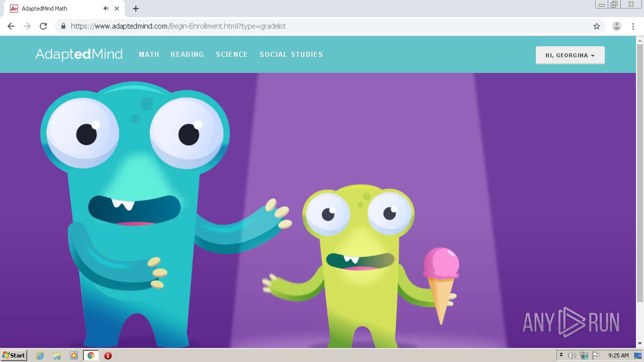This screenshot has width=644, height=362.
Task: View site info via the padlock icon
Action: coord(63,26)
